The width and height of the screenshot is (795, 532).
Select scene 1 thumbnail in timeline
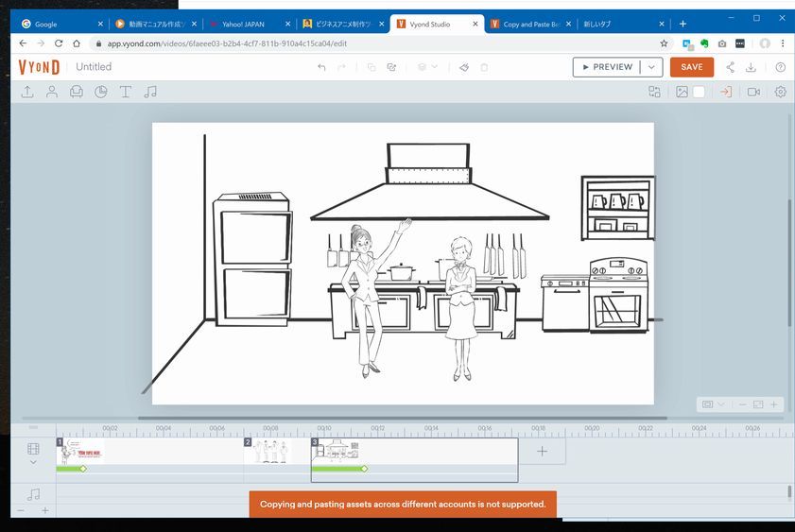[80, 452]
